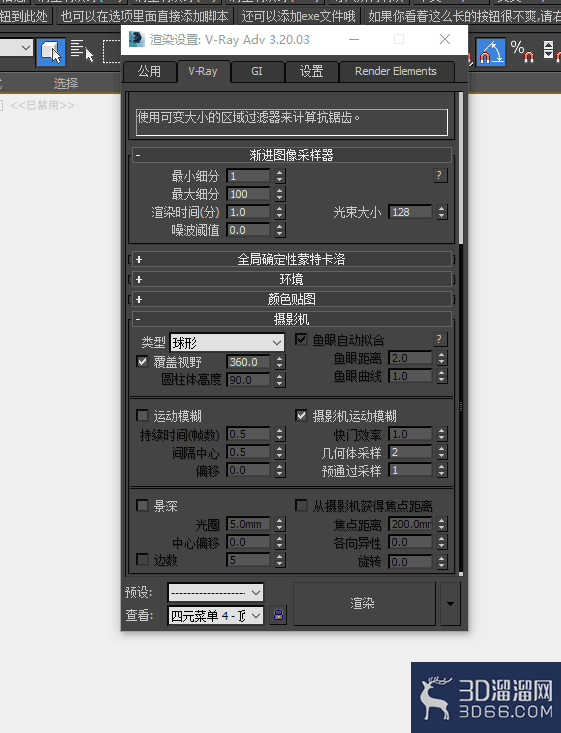561x733 pixels.
Task: Click the 渲染时间 spinner arrows
Action: coord(280,212)
